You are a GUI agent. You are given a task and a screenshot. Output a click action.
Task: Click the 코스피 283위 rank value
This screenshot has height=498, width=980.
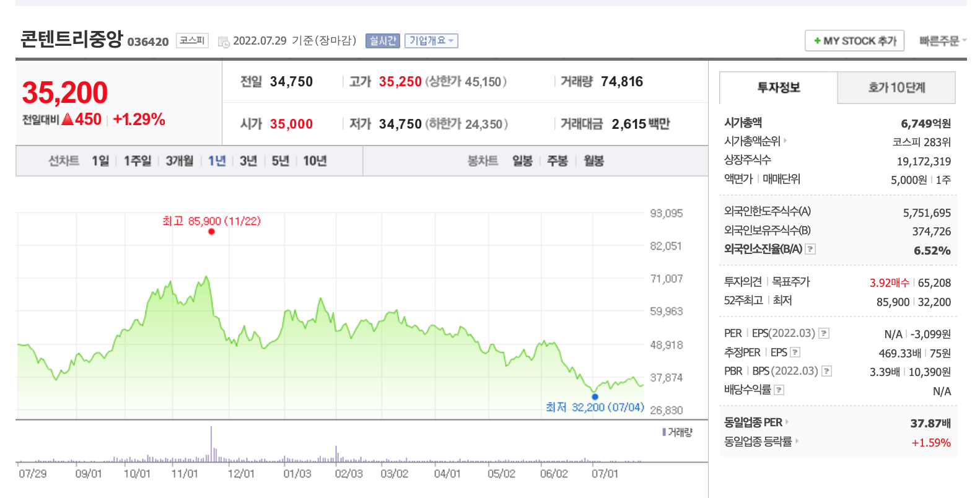(922, 142)
